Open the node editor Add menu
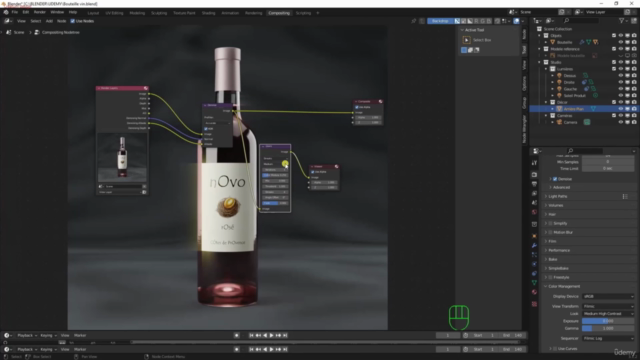 pyautogui.click(x=49, y=21)
